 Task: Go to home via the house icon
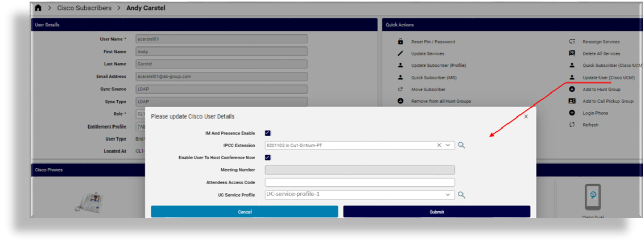[x=38, y=8]
